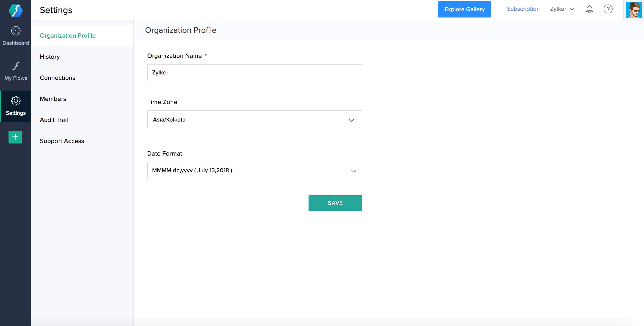Open the user profile avatar
This screenshot has height=326, width=644.
634,10
